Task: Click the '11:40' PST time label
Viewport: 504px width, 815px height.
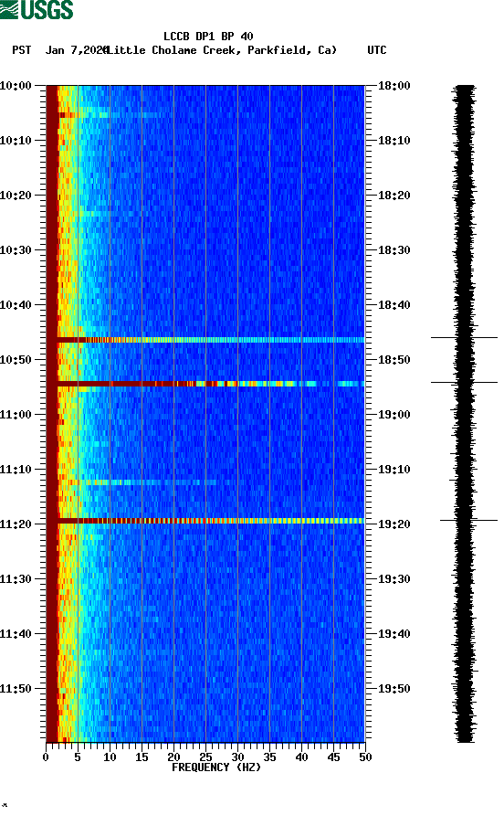Action: point(16,633)
